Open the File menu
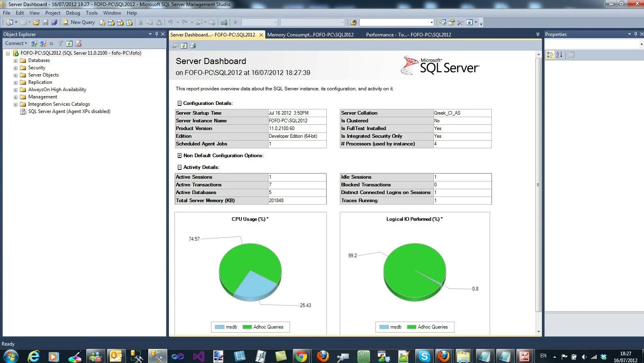 click(x=6, y=13)
